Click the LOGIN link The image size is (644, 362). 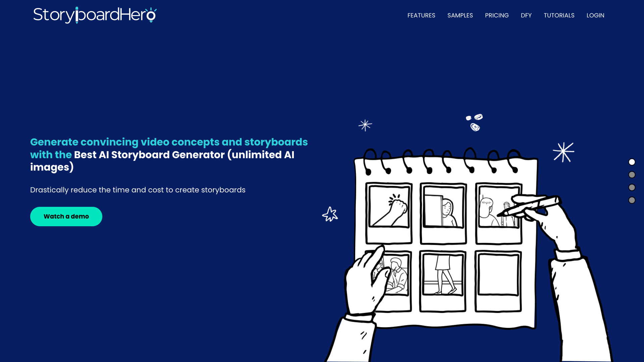[595, 15]
